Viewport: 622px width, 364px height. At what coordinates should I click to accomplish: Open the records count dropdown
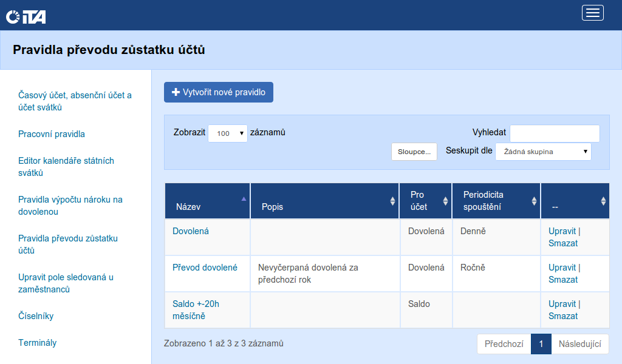(x=227, y=133)
